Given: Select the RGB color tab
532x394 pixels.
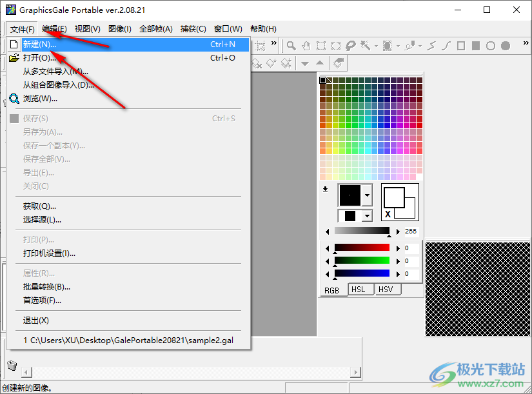Looking at the screenshot, I should 332,290.
